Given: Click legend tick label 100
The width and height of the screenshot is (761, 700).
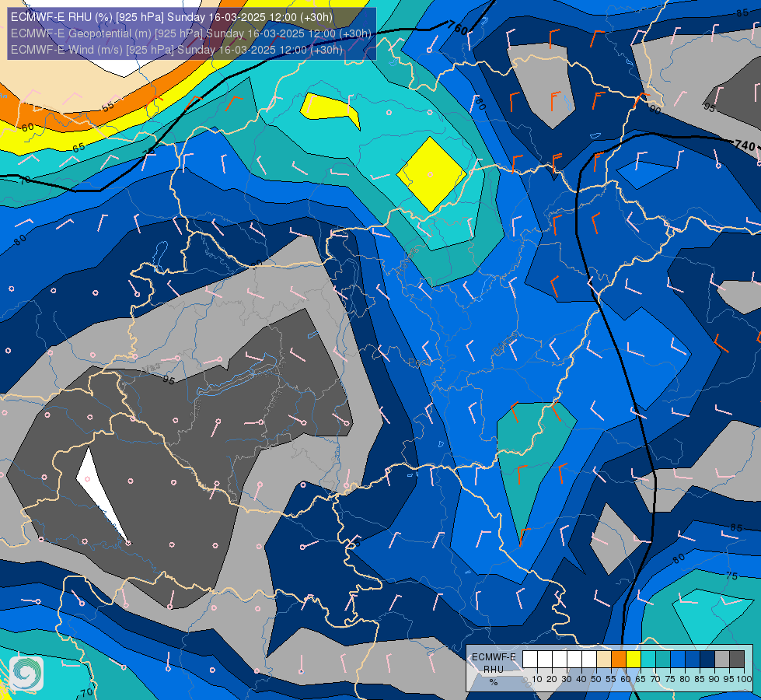Looking at the screenshot, I should 744,679.
